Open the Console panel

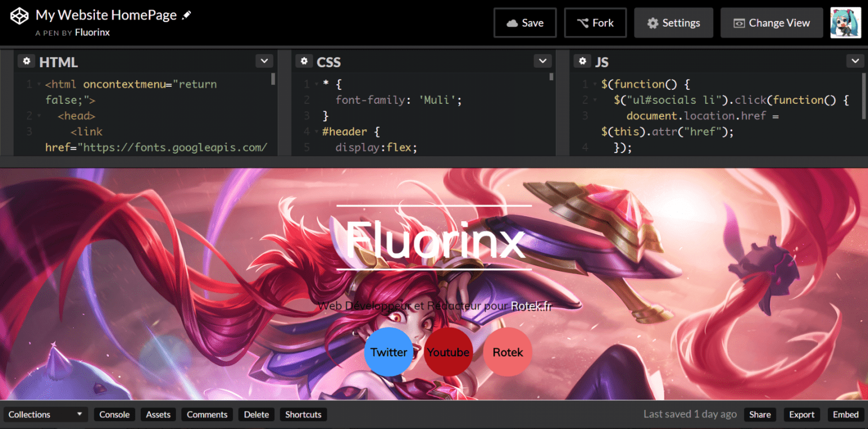115,414
